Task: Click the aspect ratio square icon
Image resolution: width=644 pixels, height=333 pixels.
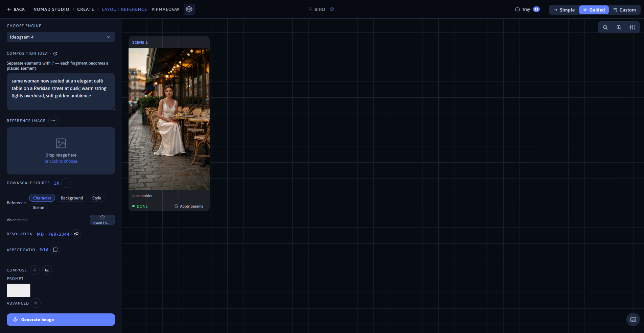Action: [x=55, y=250]
